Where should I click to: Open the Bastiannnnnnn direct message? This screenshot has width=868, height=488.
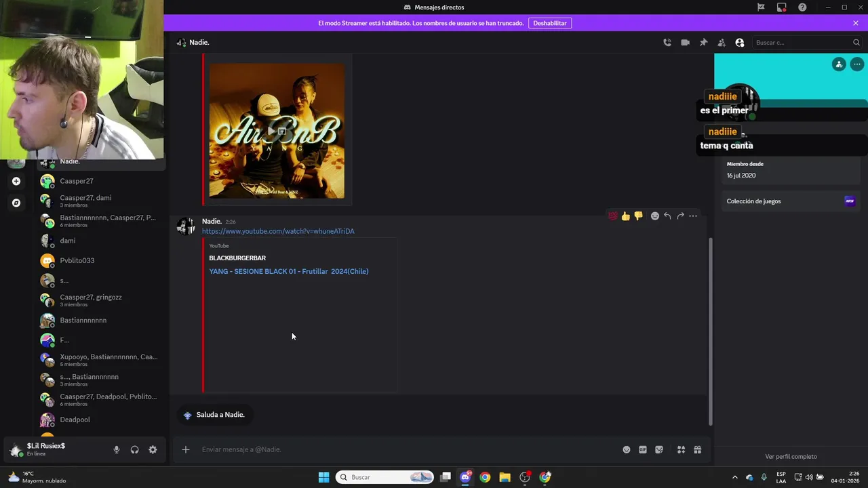pyautogui.click(x=101, y=320)
